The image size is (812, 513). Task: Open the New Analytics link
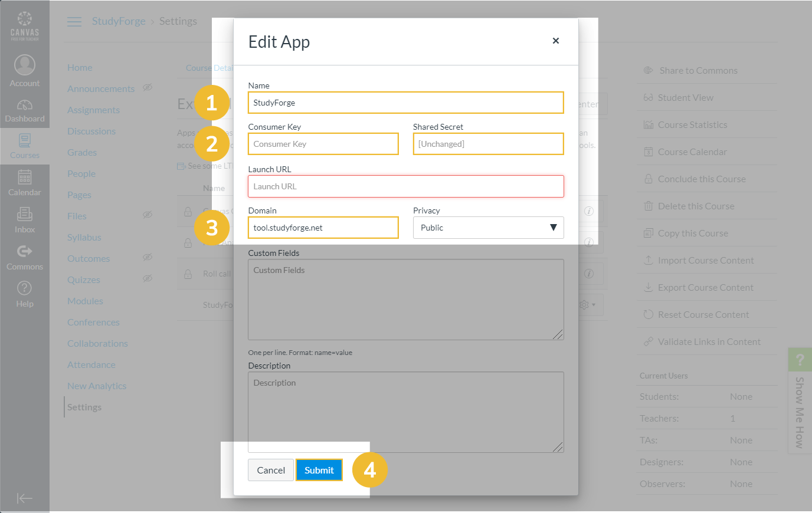(97, 386)
